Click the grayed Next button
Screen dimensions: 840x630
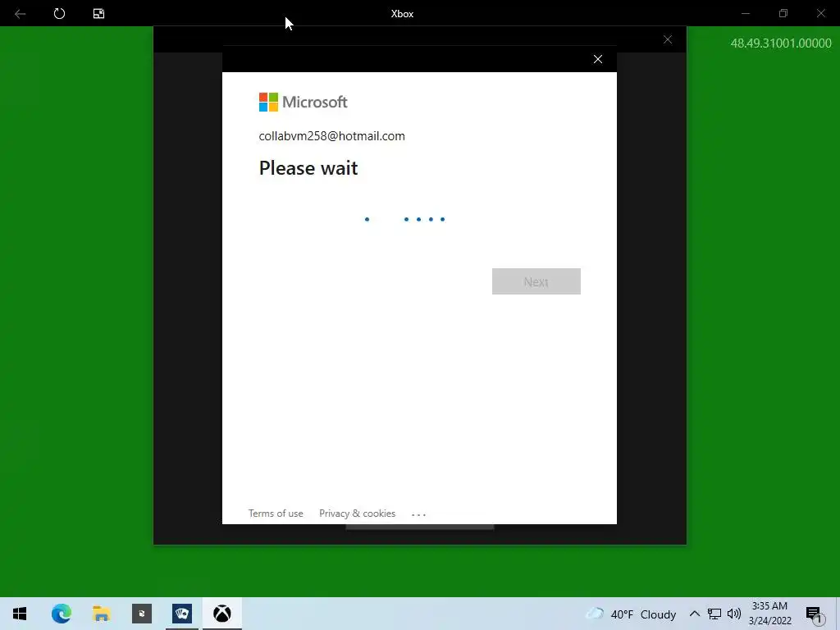pos(536,281)
